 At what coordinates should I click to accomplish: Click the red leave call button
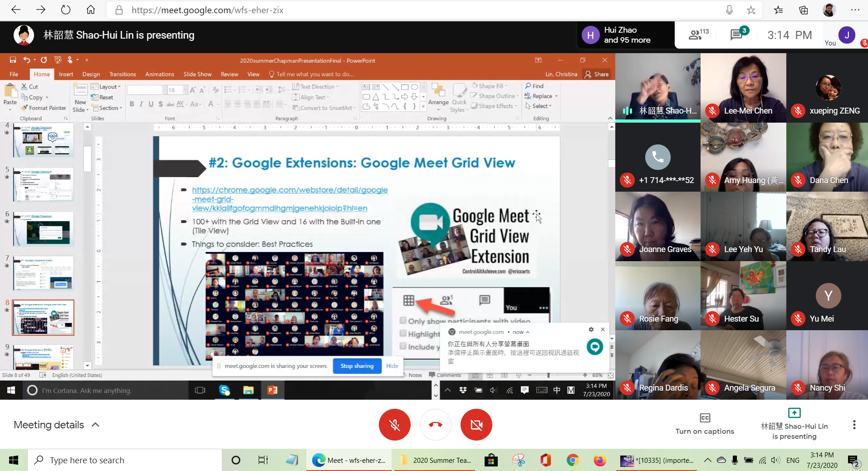click(435, 425)
